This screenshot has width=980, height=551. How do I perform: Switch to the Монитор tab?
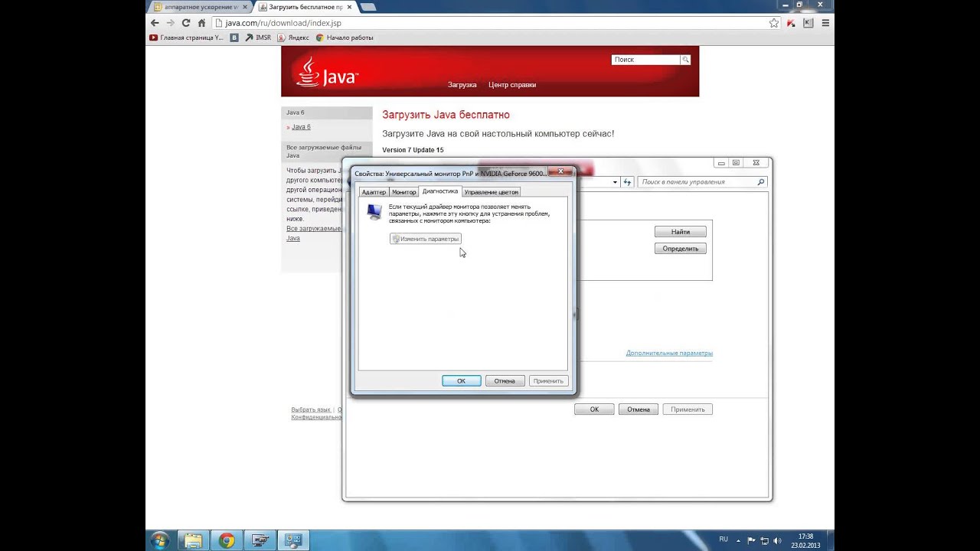(404, 192)
